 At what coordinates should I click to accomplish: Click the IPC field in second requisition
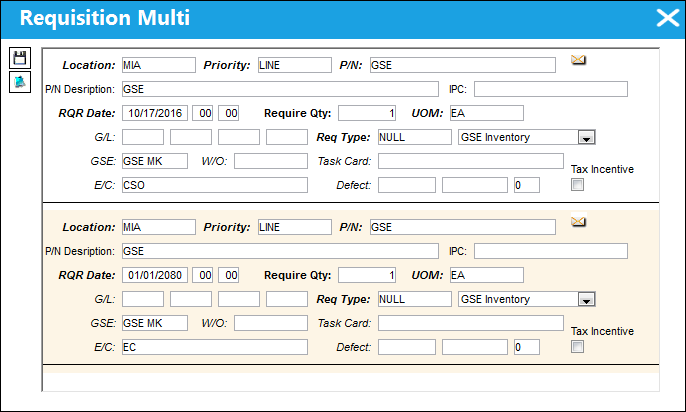(551, 251)
